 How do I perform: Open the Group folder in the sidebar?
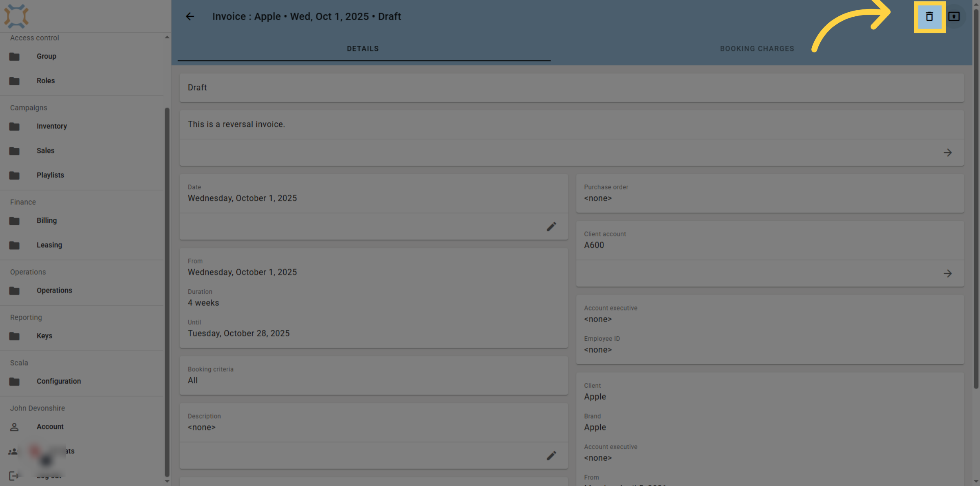[14, 56]
